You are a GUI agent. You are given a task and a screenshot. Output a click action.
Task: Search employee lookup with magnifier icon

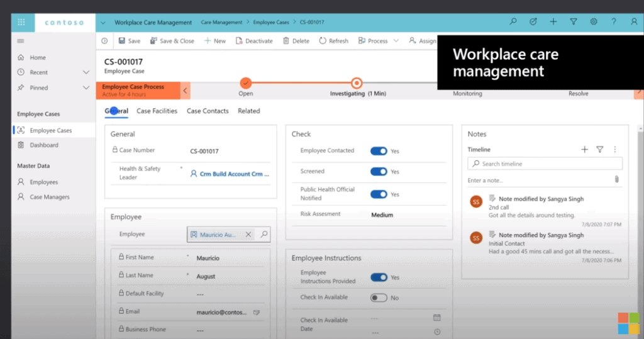pos(264,234)
